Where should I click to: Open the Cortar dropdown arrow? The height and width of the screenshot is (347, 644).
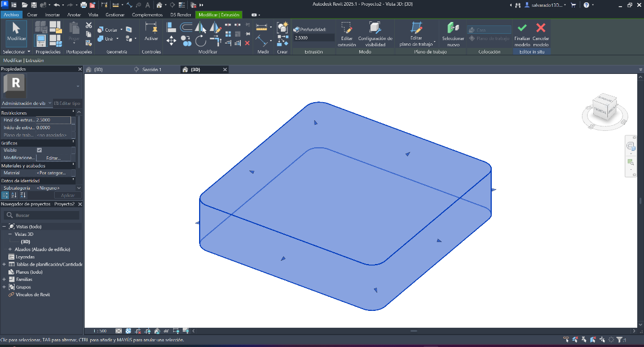[121, 29]
